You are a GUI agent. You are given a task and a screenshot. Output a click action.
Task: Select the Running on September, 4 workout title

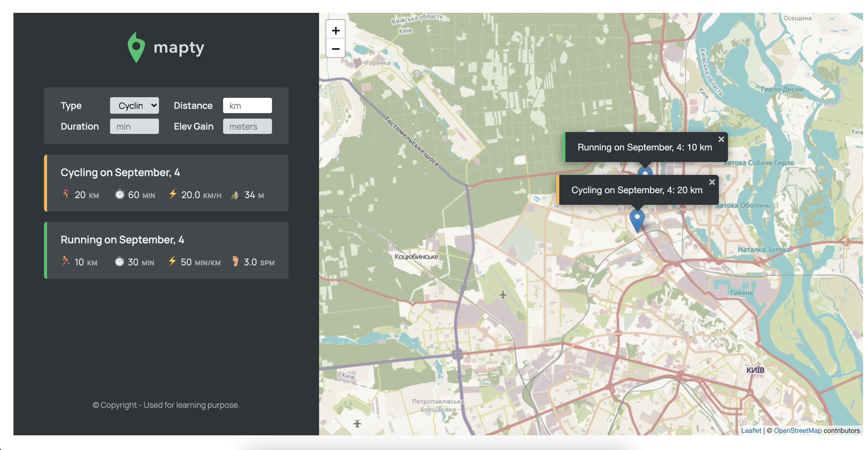pos(122,240)
